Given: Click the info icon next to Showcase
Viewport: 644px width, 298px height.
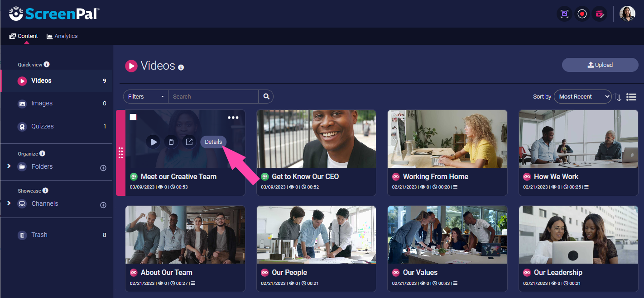Looking at the screenshot, I should (45, 191).
